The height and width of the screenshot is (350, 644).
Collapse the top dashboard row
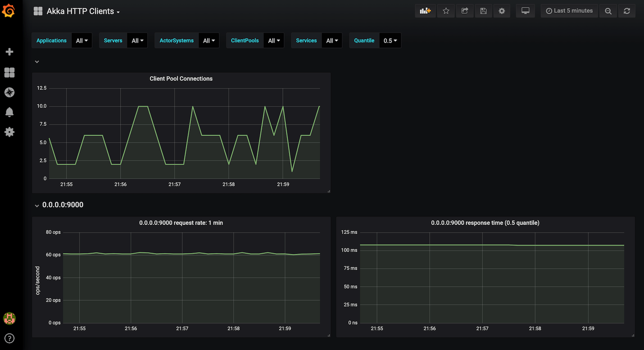(x=37, y=61)
